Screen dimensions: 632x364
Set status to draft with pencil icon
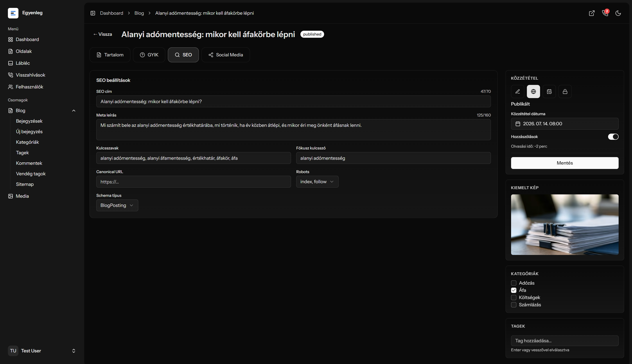pyautogui.click(x=517, y=91)
